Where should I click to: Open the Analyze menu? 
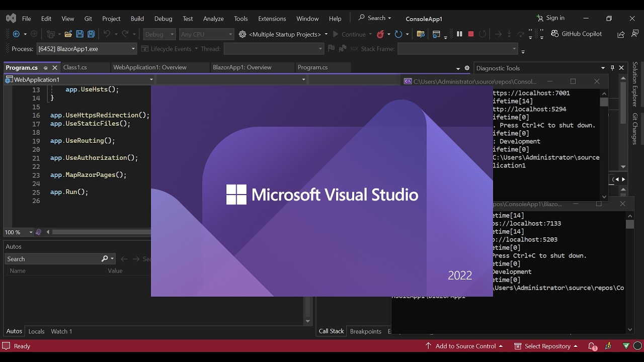[x=213, y=19]
